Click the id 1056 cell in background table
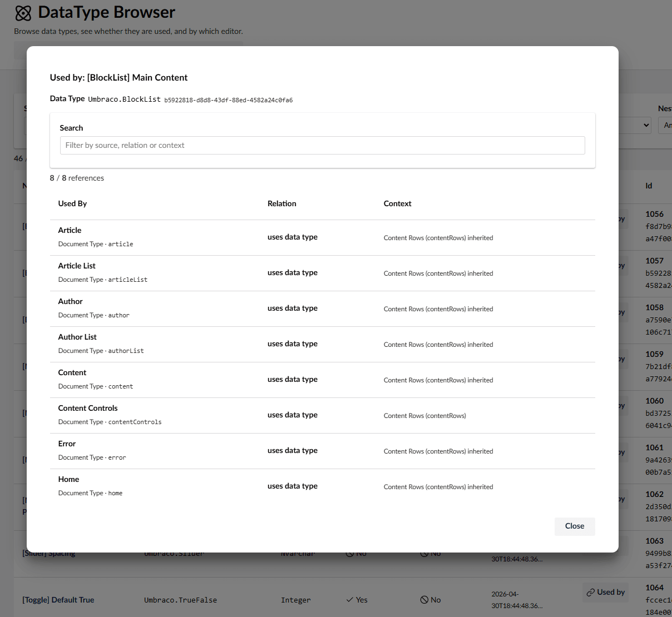Image resolution: width=672 pixels, height=617 pixels. click(x=654, y=214)
